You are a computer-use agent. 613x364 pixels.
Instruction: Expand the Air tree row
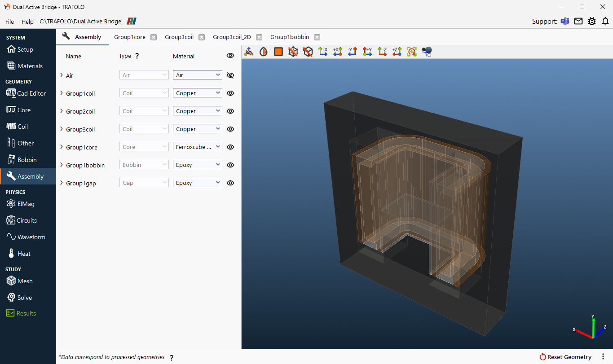click(x=62, y=75)
